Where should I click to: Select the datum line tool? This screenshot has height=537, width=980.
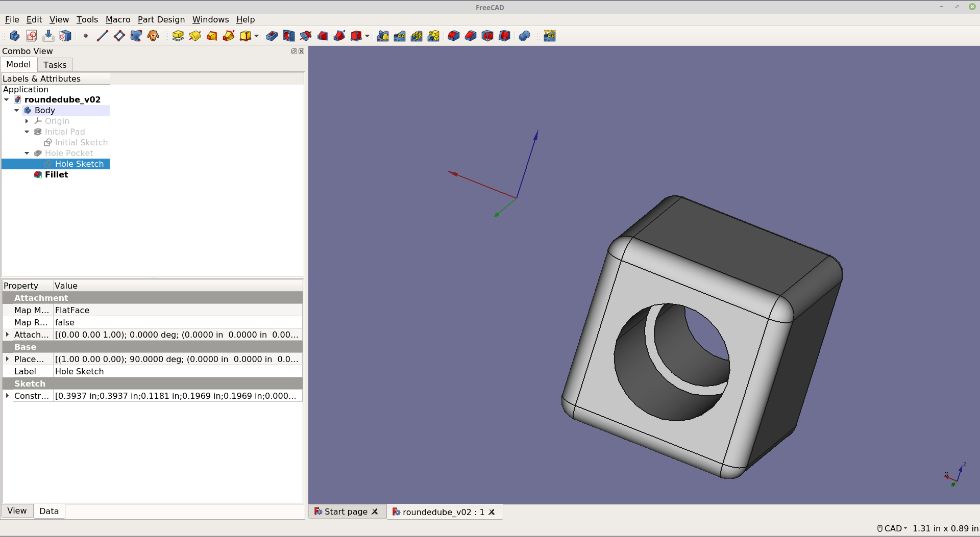point(103,36)
